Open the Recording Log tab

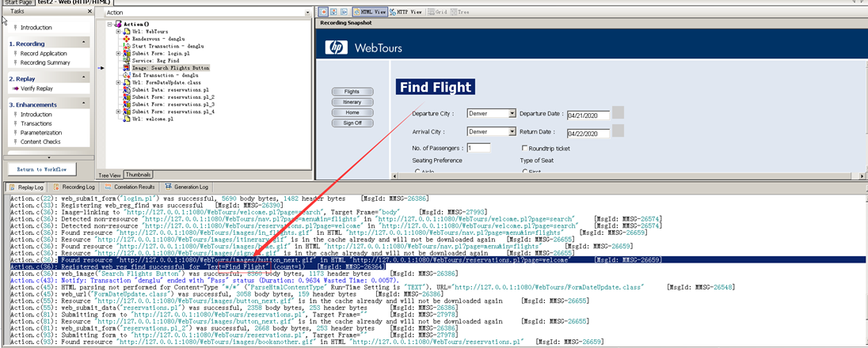click(x=74, y=187)
